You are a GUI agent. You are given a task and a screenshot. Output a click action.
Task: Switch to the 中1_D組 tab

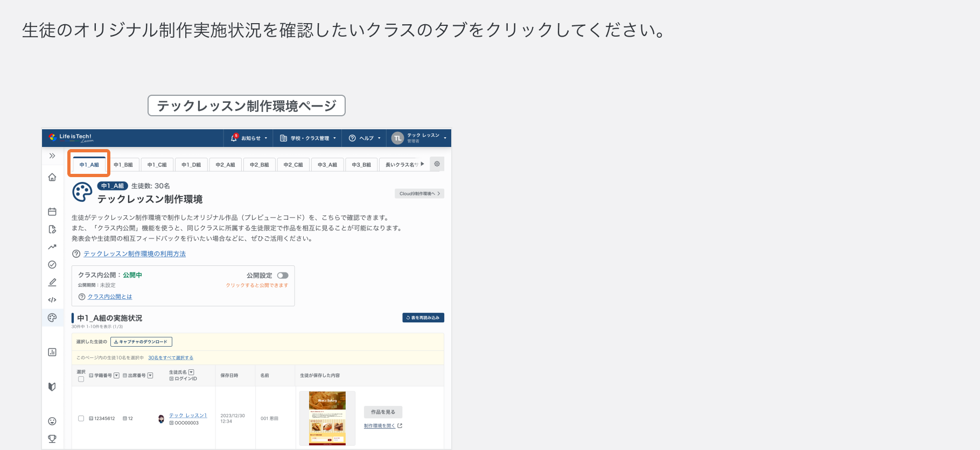pos(191,165)
